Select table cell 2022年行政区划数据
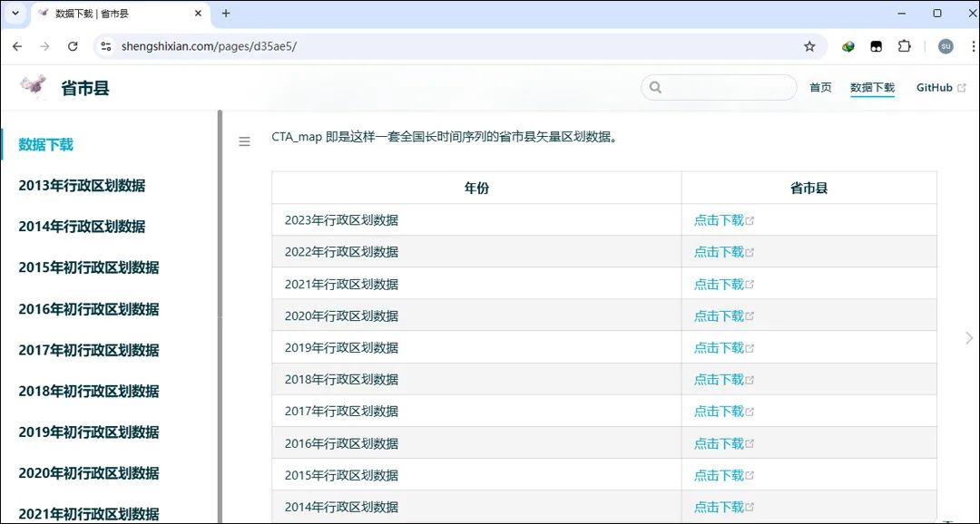Screen dimensions: 980x524 (x=476, y=252)
